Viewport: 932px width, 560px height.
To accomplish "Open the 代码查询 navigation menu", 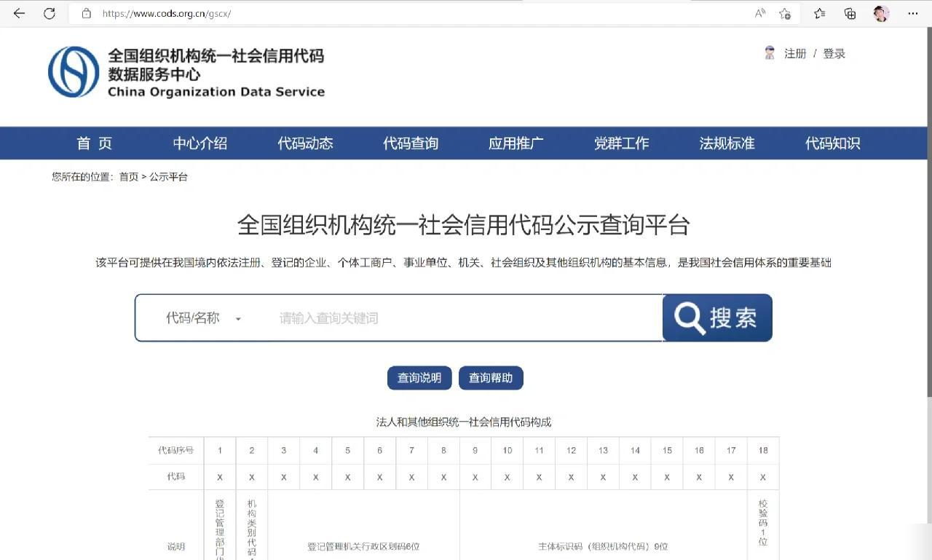I will [x=411, y=143].
